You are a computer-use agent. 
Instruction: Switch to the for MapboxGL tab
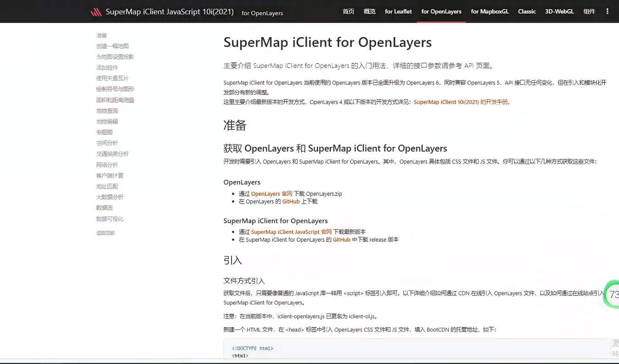[x=490, y=11]
